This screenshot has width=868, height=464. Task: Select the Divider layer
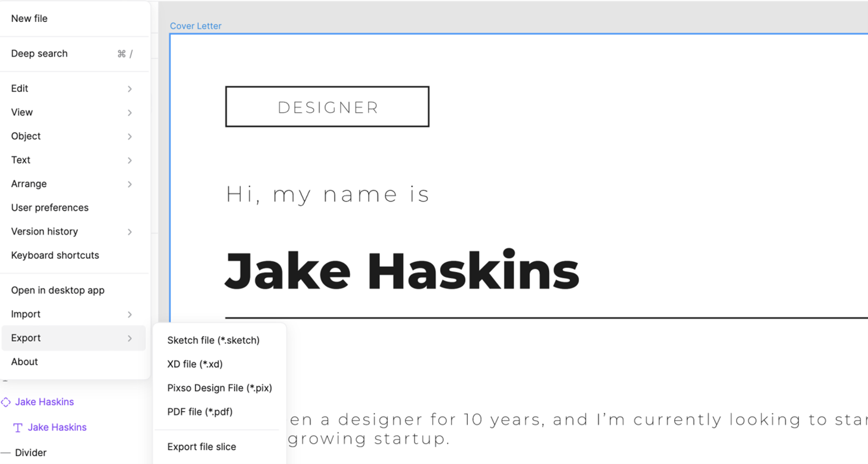[x=31, y=453]
